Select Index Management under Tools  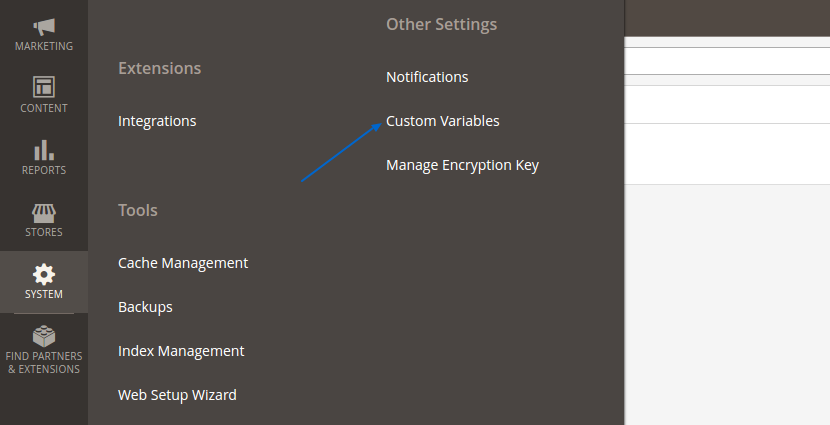click(x=181, y=351)
